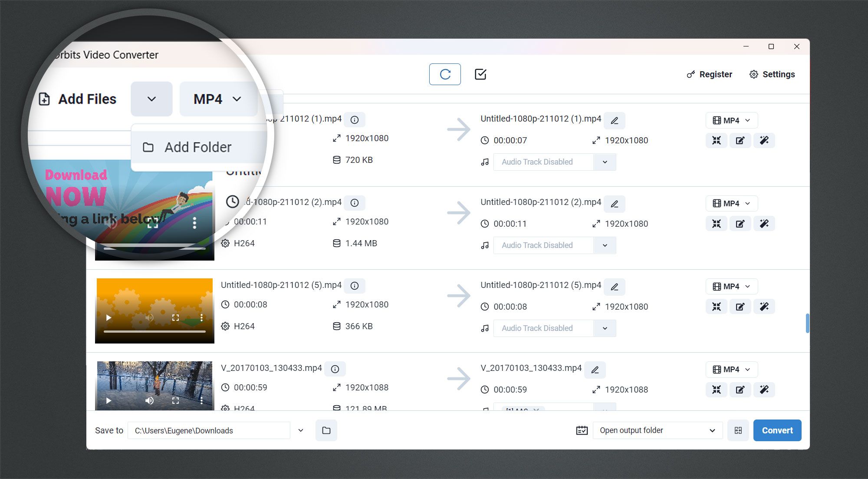This screenshot has height=479, width=868.
Task: Toggle the checkmark task icon in toolbar
Action: 481,74
